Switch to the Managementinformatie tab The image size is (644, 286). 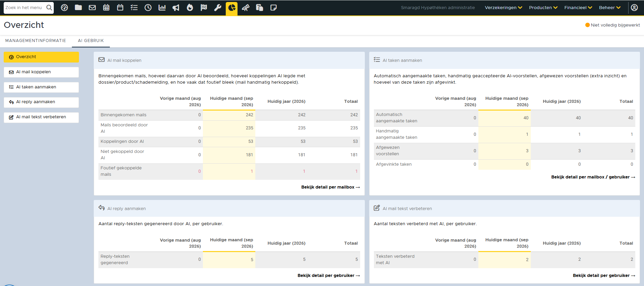coord(36,41)
